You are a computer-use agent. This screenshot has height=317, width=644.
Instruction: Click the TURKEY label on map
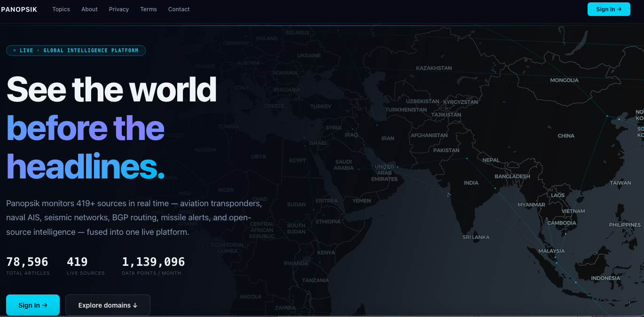click(321, 107)
